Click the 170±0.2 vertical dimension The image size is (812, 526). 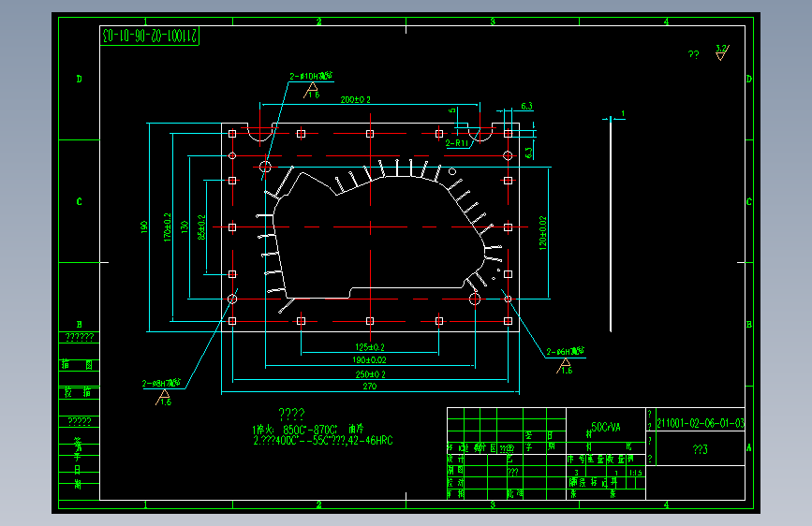[168, 226]
